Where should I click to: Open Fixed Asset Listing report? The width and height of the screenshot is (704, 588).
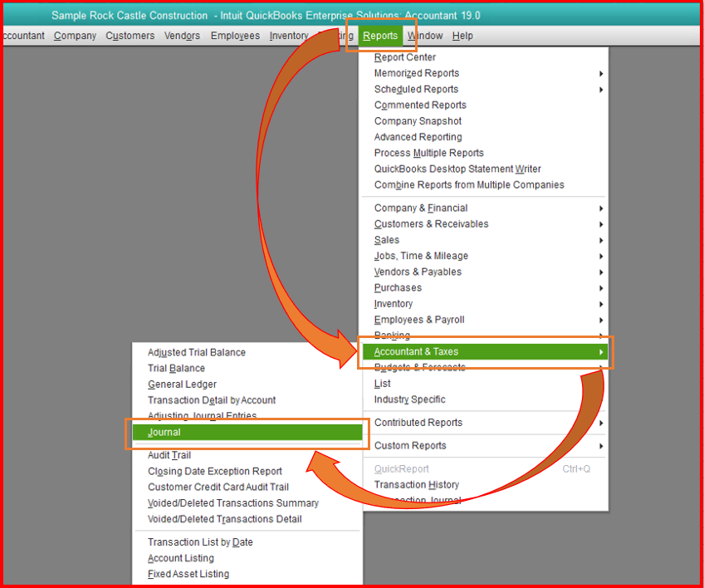[x=247, y=574]
